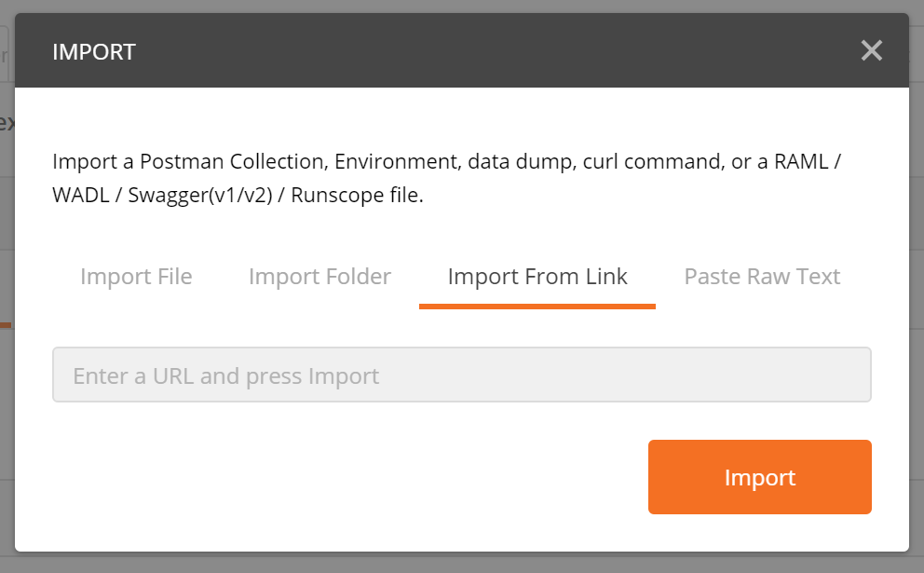Click 'data dump' in the description text

(x=520, y=161)
